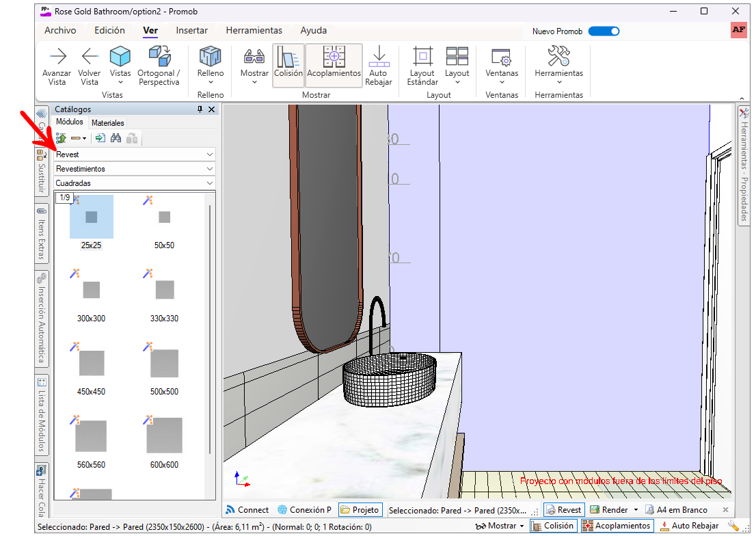This screenshot has height=536, width=756.
Task: Pin the Catálogos panel
Action: [x=200, y=109]
